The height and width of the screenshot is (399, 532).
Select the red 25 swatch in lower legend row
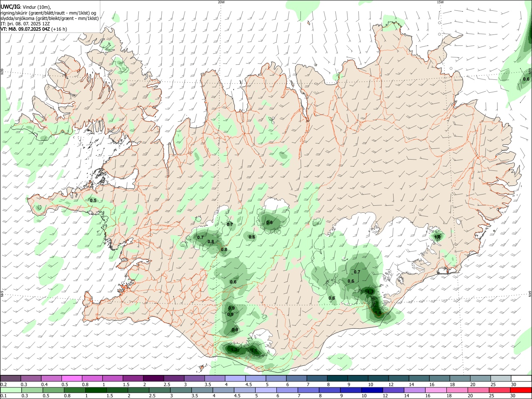point(500,390)
